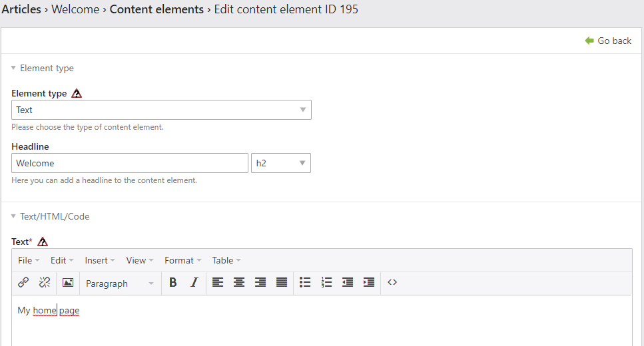Open the insert image tool
Screen dimensions: 644x346
point(68,282)
